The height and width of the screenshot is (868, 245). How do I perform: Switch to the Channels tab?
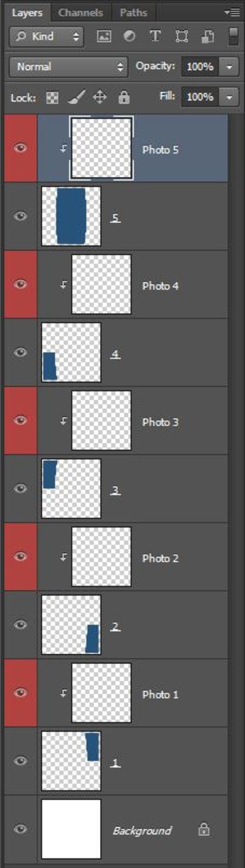(x=81, y=13)
